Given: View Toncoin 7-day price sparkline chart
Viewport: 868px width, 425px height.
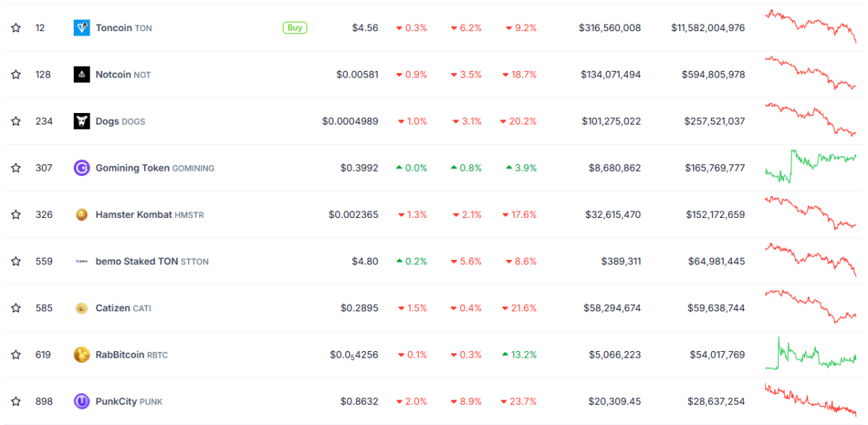Looking at the screenshot, I should click(810, 26).
